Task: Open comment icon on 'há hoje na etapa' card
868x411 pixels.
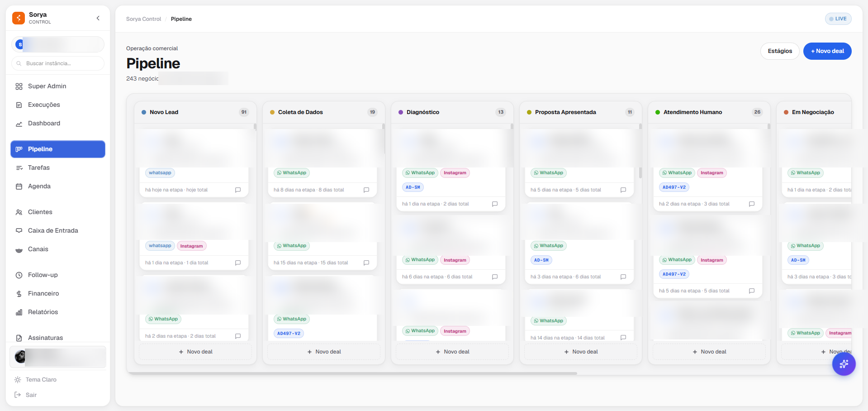Action: [x=238, y=190]
